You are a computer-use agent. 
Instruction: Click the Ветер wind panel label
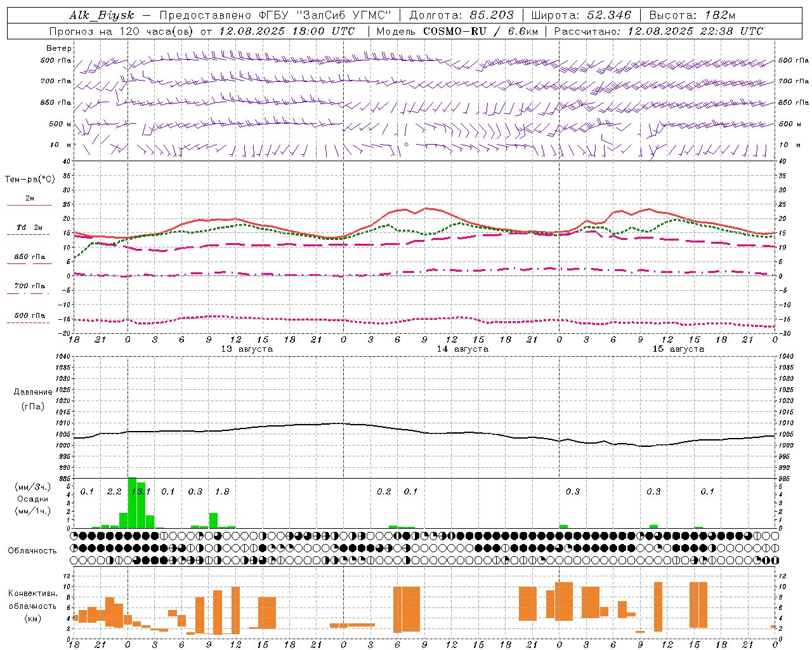point(59,48)
